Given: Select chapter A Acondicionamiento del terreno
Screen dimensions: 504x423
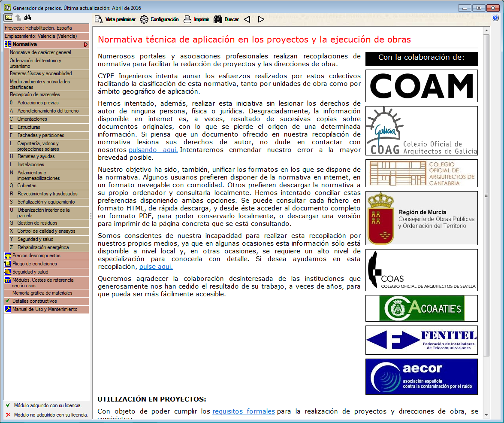Looking at the screenshot, I should (49, 111).
